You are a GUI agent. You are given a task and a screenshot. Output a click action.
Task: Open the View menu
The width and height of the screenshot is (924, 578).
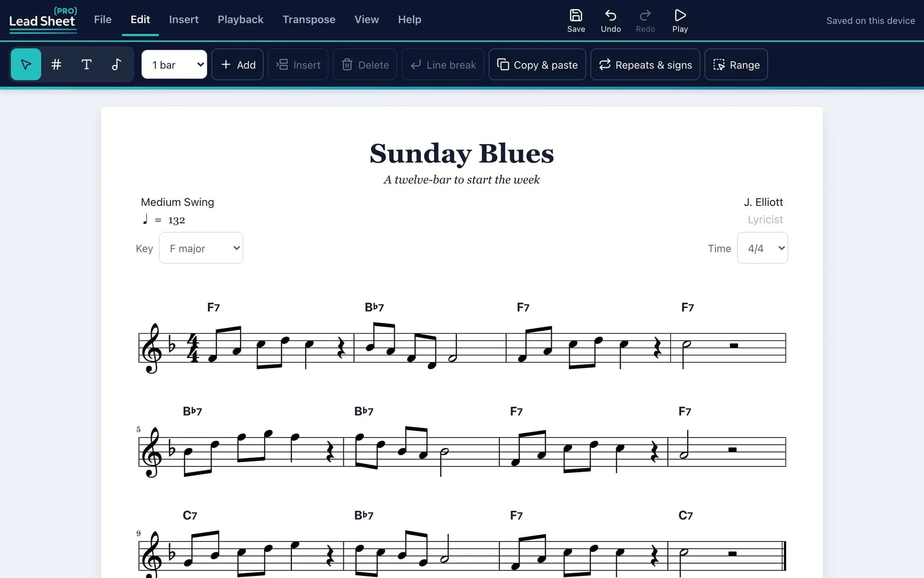tap(366, 19)
